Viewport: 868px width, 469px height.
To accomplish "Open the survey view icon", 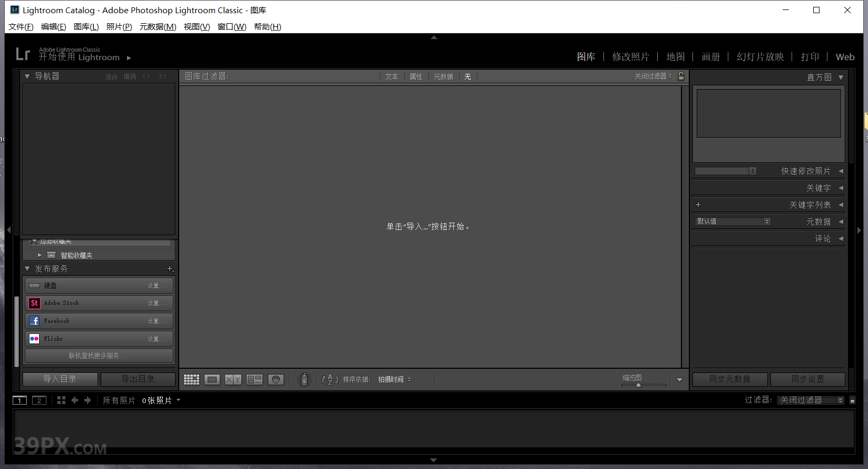I will (255, 379).
